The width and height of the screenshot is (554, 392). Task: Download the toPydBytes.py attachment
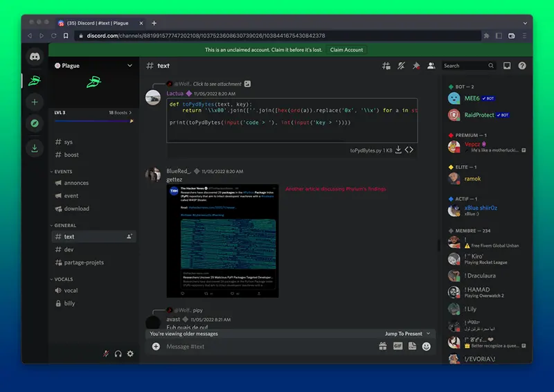point(398,150)
